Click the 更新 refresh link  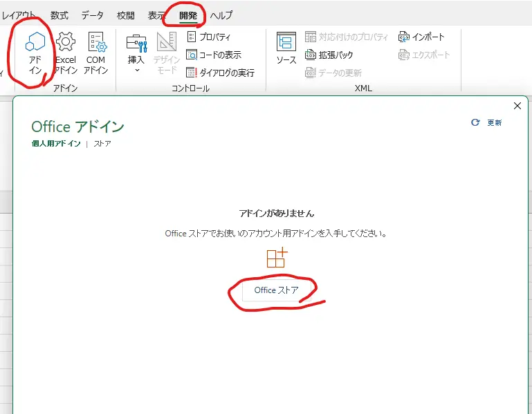point(495,123)
